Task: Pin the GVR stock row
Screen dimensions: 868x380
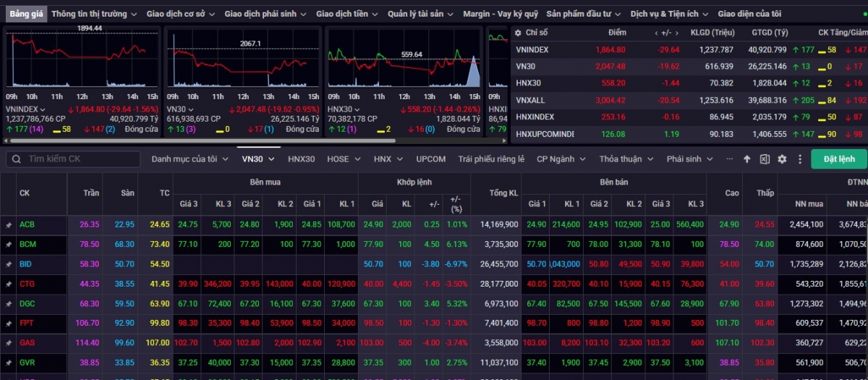Action: 9,363
